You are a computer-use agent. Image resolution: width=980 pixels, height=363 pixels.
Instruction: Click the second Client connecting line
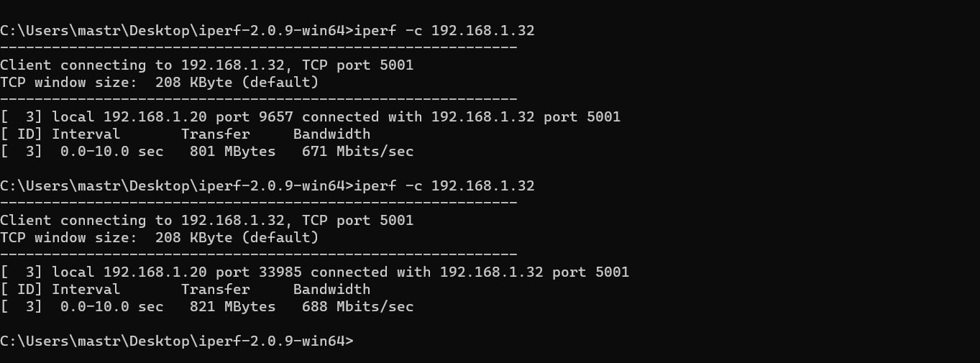(x=206, y=220)
